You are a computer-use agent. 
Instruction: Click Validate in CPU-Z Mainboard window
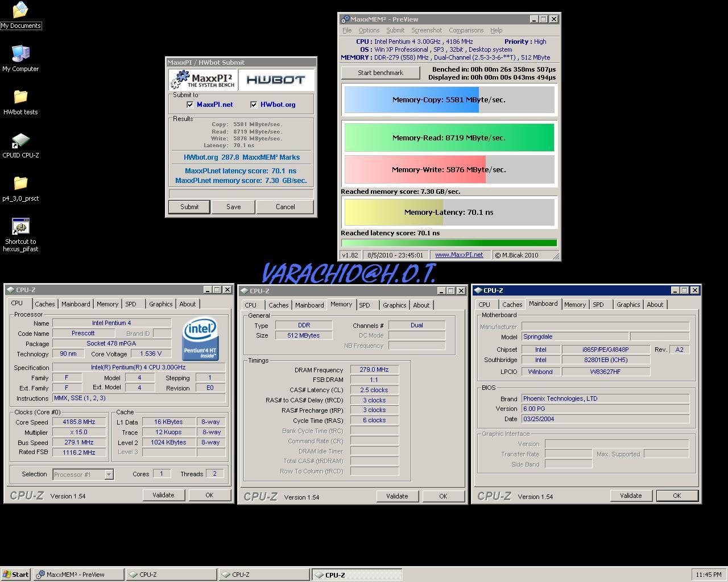(x=631, y=496)
